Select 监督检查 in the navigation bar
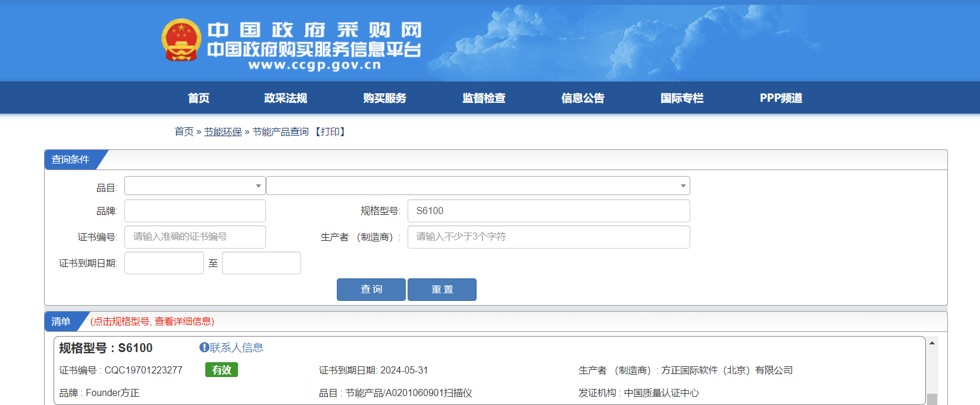980x405 pixels. (x=484, y=98)
